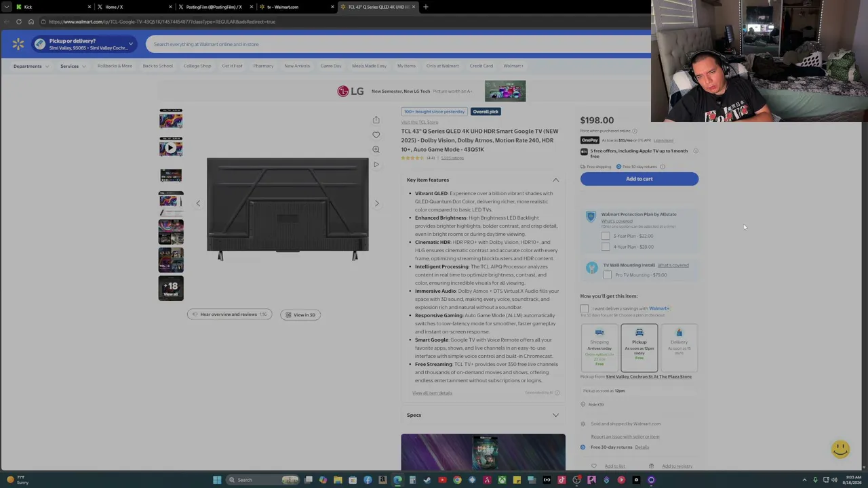Check Pro TV Mounting option
Screen dimensions: 868x488
(x=608, y=275)
